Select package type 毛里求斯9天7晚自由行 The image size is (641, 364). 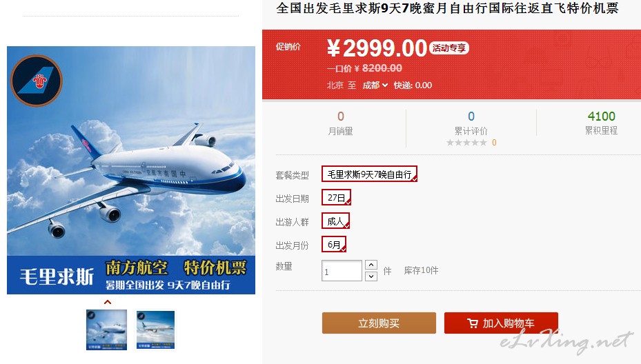369,174
